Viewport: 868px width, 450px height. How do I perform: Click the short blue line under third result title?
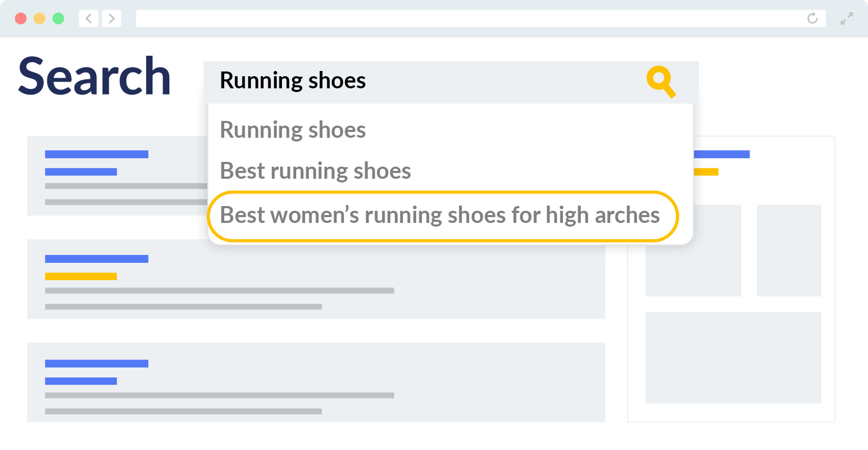pos(81,381)
